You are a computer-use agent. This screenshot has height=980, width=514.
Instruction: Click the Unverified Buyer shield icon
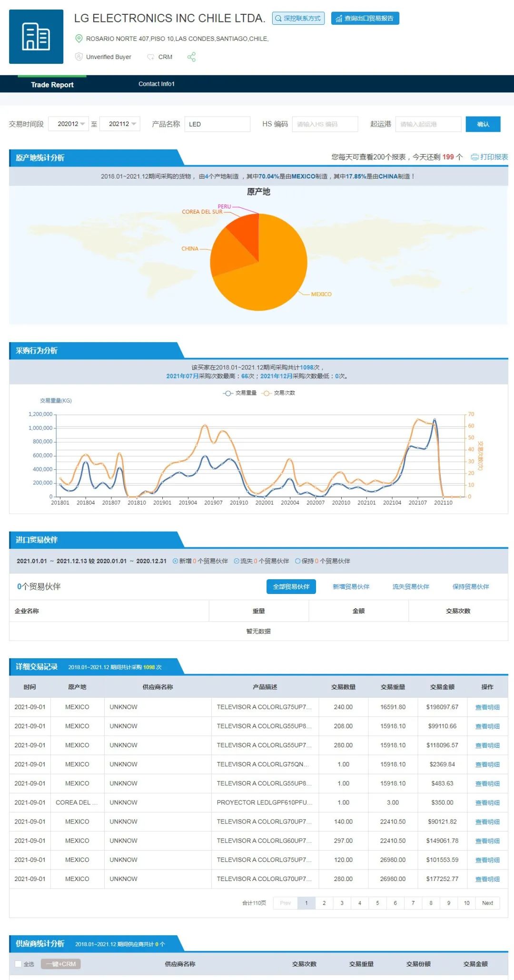point(79,57)
